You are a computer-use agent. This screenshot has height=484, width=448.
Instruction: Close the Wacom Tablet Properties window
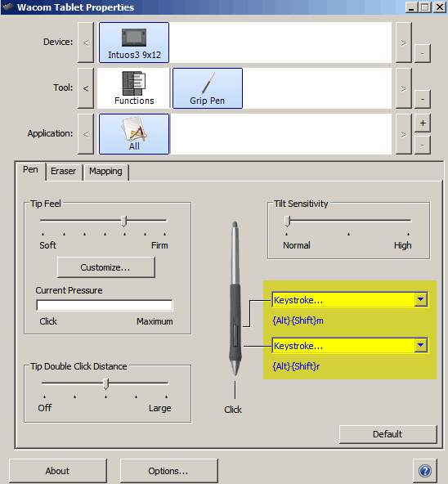[440, 7]
